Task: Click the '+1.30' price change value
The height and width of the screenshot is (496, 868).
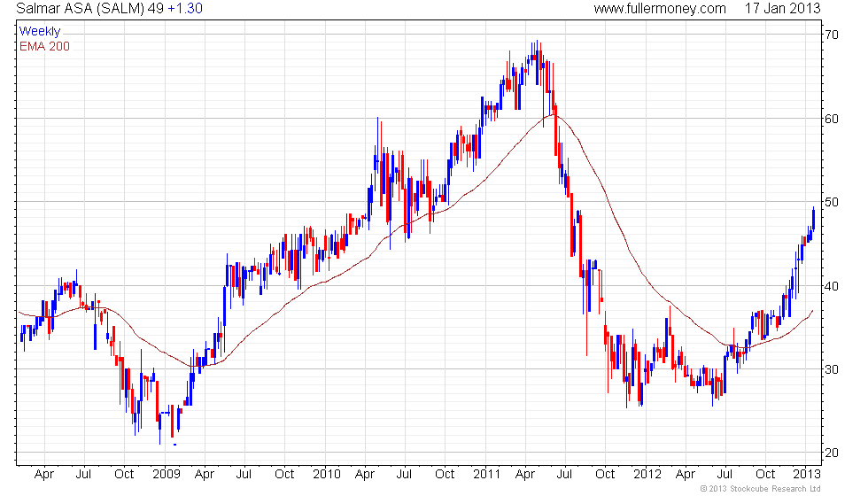Action: point(185,8)
